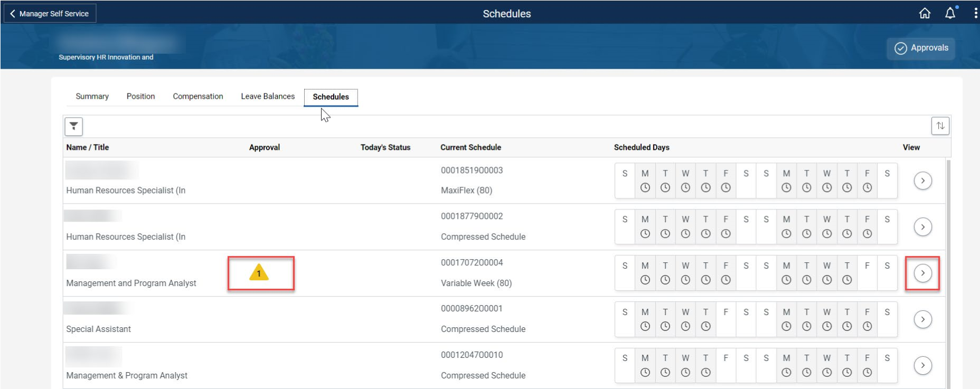Click first Thursday clock in Special Assistant row
Screen dimensions: 980x389
pyautogui.click(x=705, y=326)
